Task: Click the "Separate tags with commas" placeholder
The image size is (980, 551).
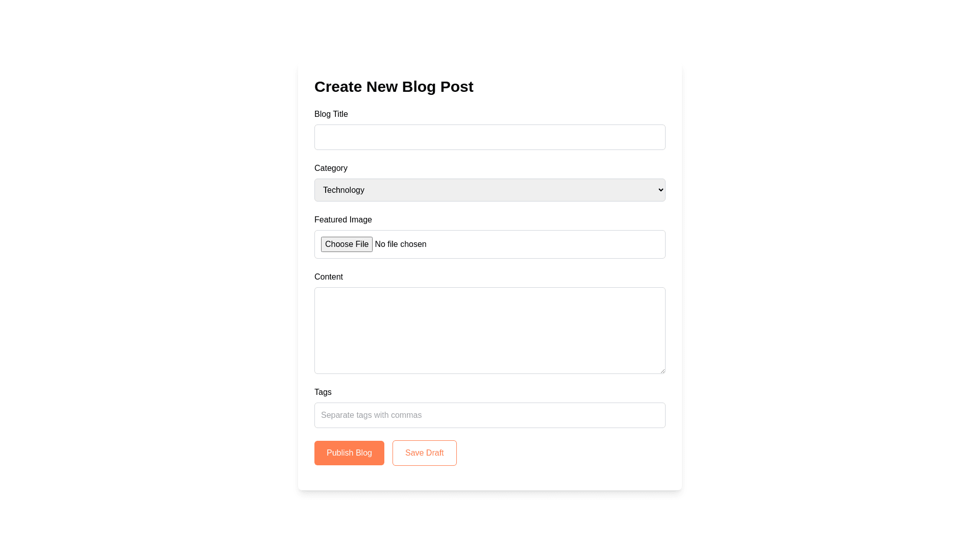Action: point(371,415)
